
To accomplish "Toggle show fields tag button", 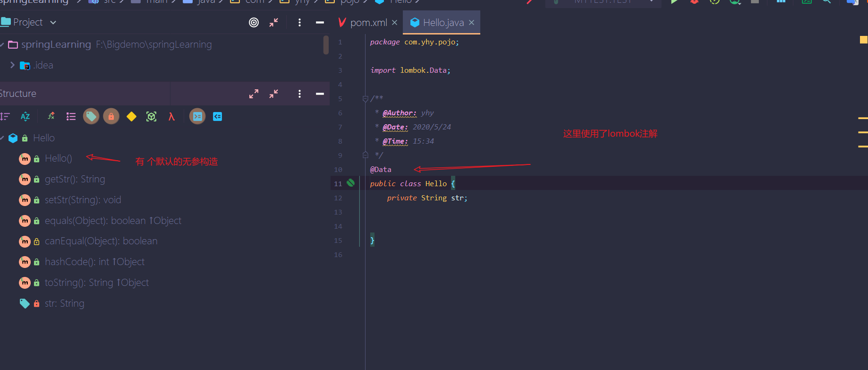I will pos(91,116).
